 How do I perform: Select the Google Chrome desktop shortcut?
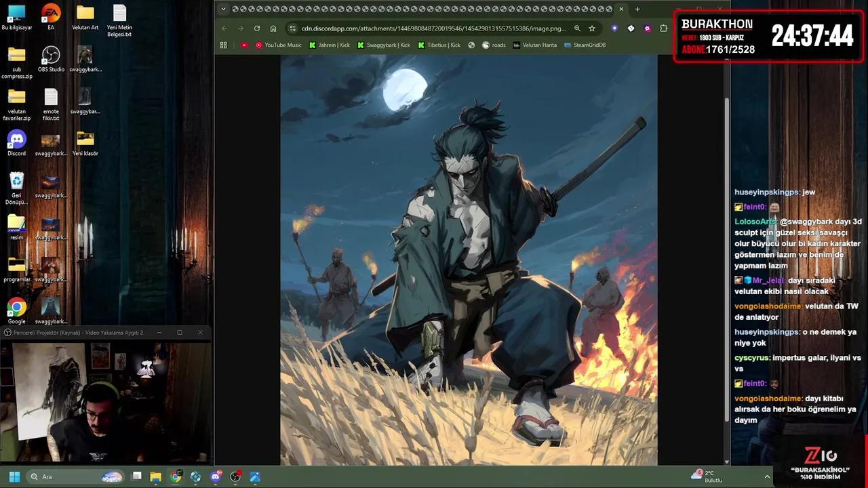pos(16,312)
